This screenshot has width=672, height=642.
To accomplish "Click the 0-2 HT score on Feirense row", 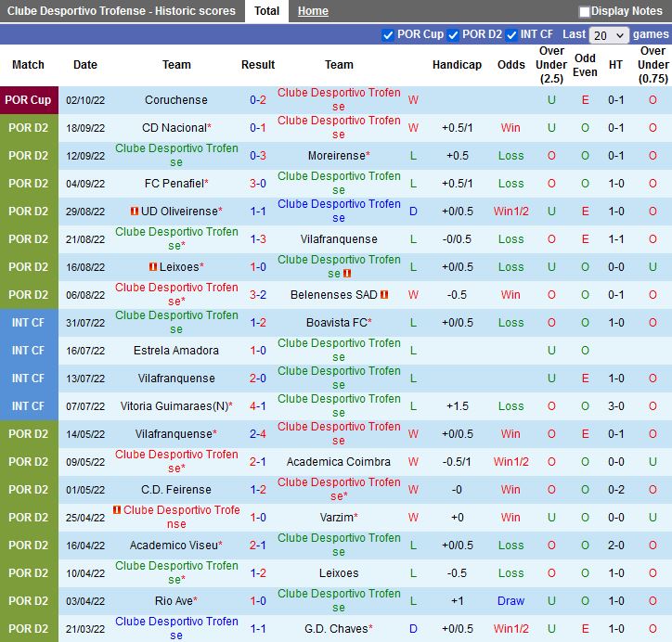I will click(x=616, y=490).
